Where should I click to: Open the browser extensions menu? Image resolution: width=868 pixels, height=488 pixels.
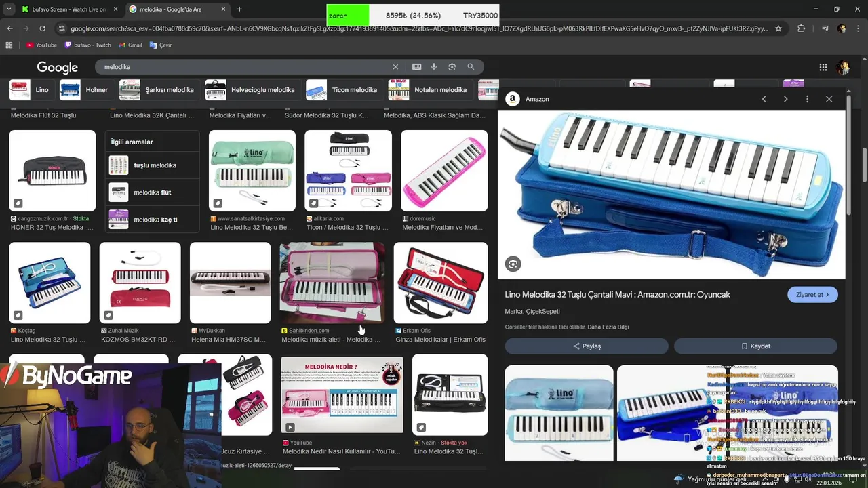tap(801, 28)
